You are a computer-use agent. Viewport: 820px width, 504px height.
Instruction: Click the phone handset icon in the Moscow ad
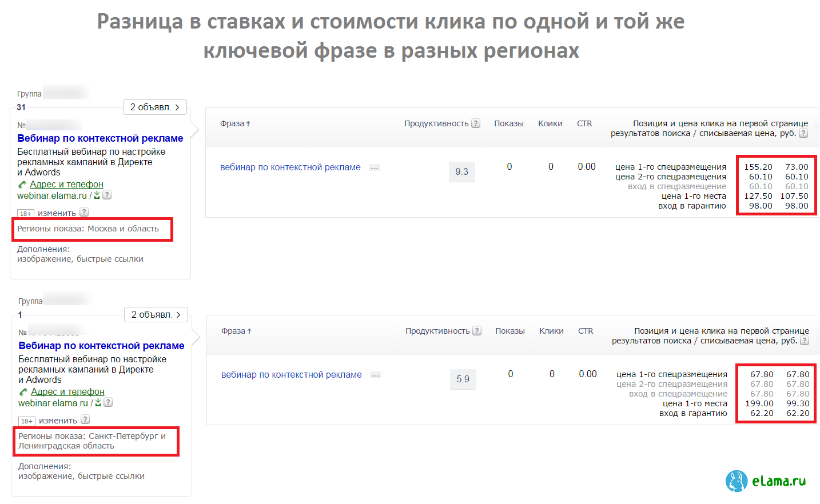pos(22,185)
